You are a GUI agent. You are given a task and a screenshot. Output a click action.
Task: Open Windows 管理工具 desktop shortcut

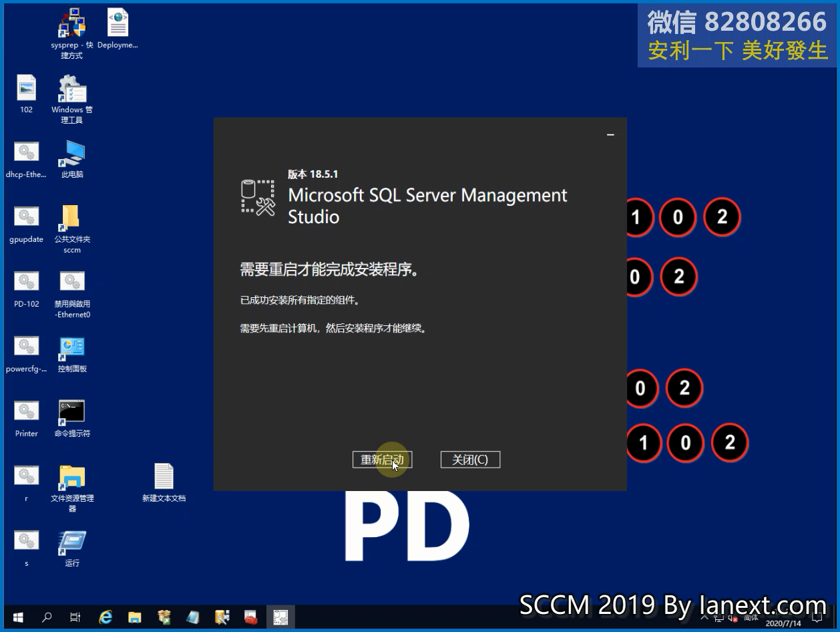72,100
